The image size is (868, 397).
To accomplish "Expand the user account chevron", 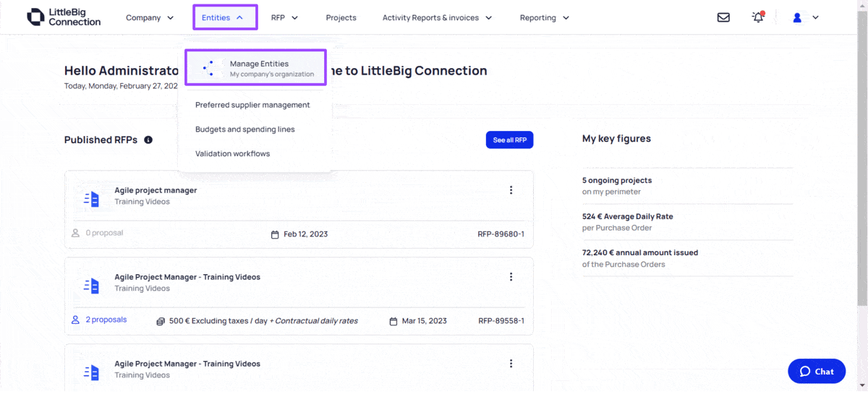I will [815, 17].
